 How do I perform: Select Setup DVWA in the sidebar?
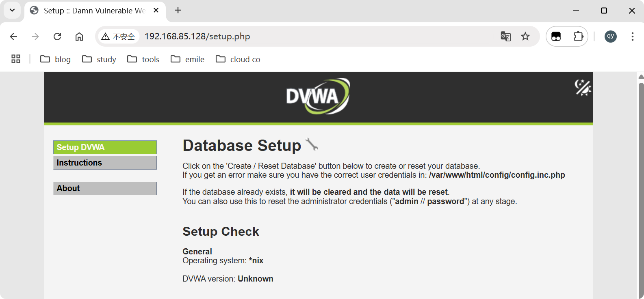(x=105, y=147)
